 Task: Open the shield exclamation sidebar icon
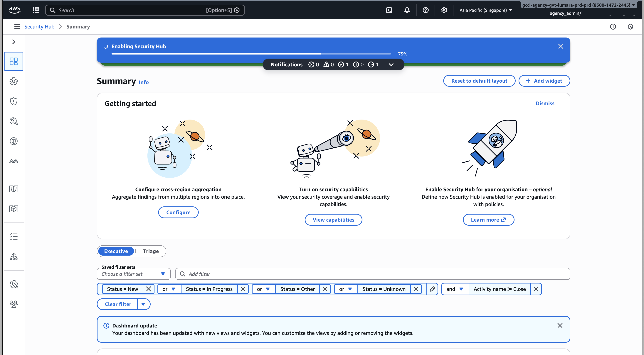point(14,101)
